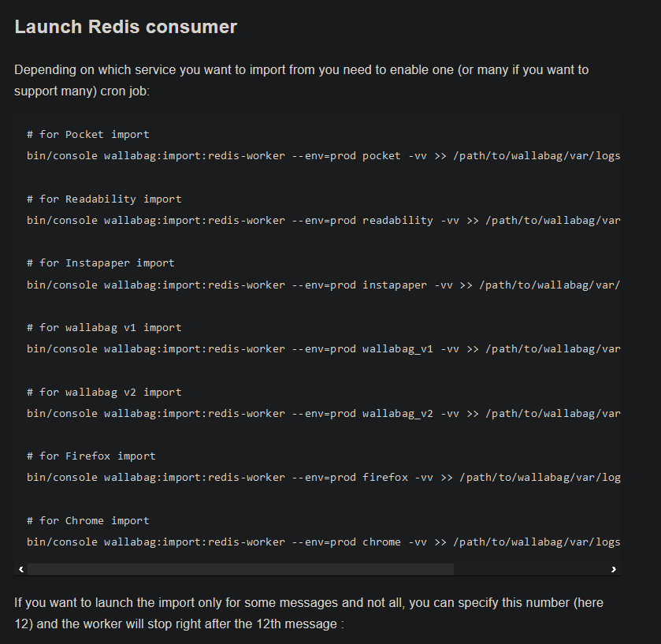Click the firefox redis-worker command line
Image resolution: width=661 pixels, height=644 pixels.
pyautogui.click(x=323, y=477)
